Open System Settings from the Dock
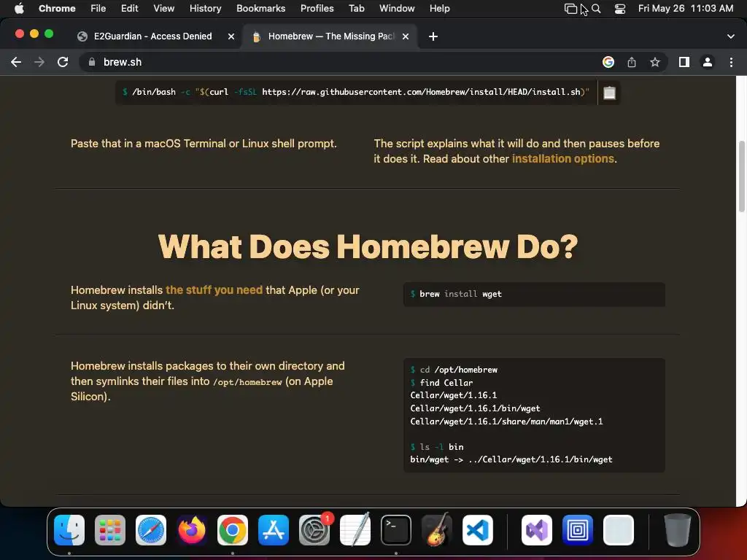Screen dimensions: 747x560 [x=314, y=530]
